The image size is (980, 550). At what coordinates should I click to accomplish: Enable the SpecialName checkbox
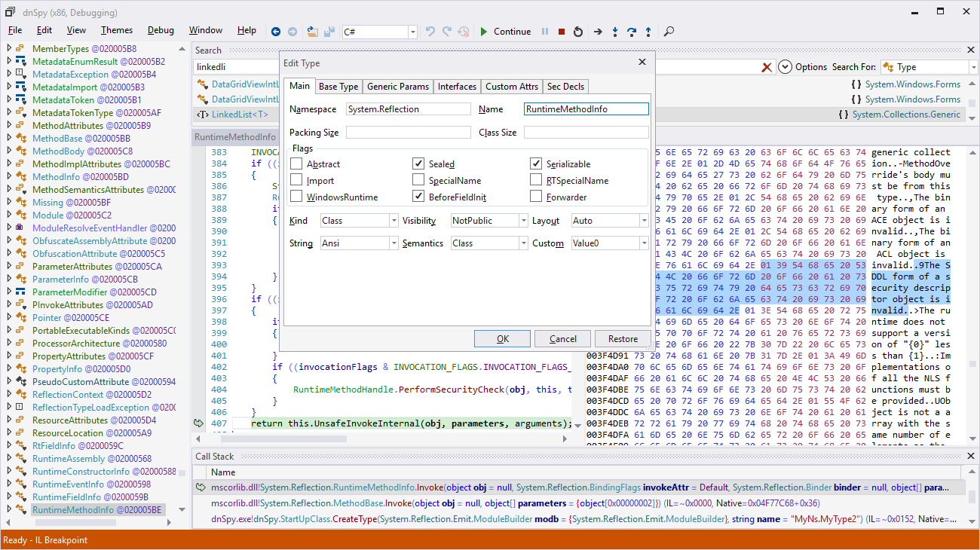click(x=418, y=180)
